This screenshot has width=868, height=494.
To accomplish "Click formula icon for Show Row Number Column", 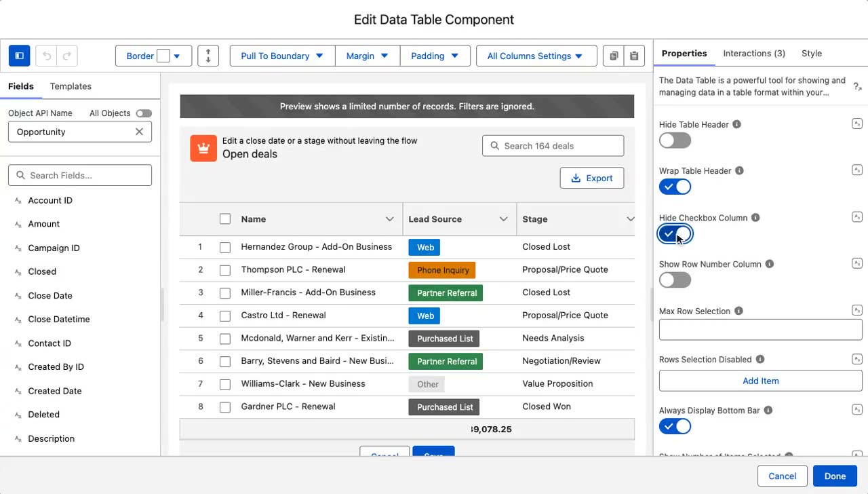I will point(857,263).
